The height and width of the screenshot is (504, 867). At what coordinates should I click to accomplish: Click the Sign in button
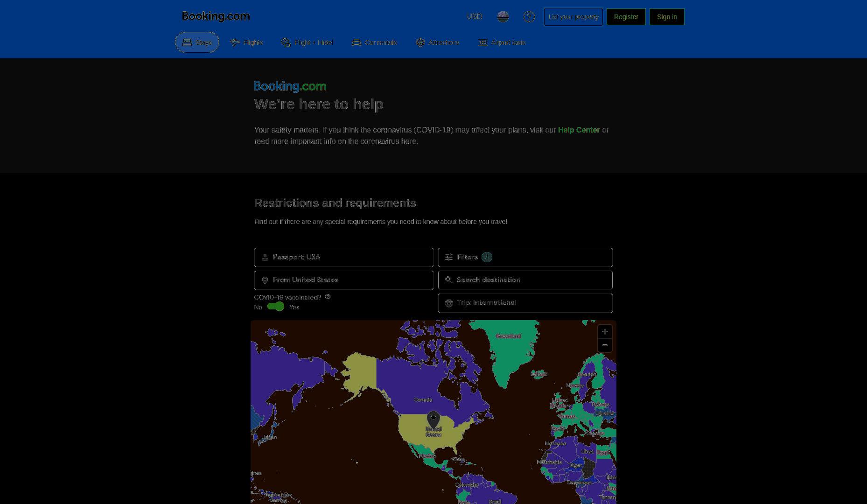point(667,17)
